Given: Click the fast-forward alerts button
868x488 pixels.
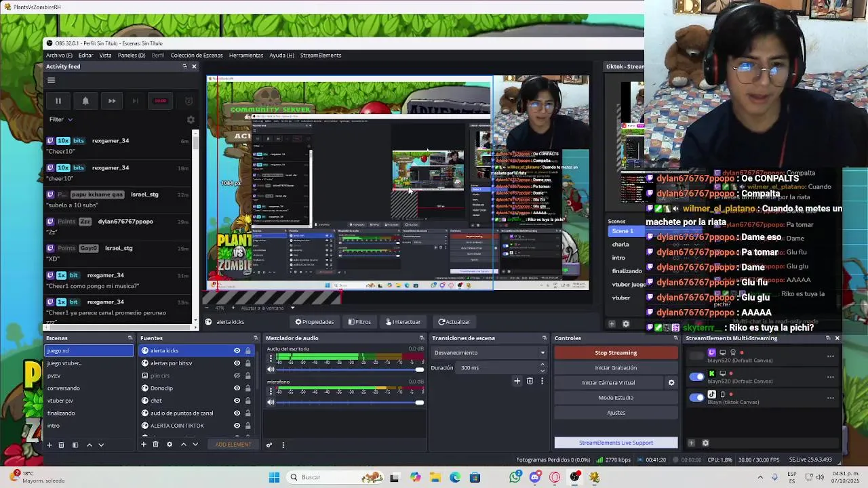Looking at the screenshot, I should (x=112, y=101).
